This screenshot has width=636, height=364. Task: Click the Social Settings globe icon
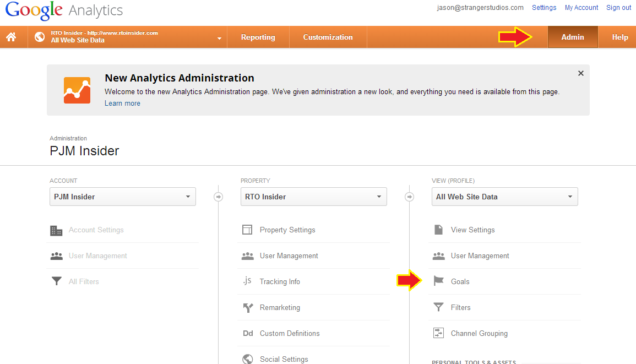coord(247,359)
